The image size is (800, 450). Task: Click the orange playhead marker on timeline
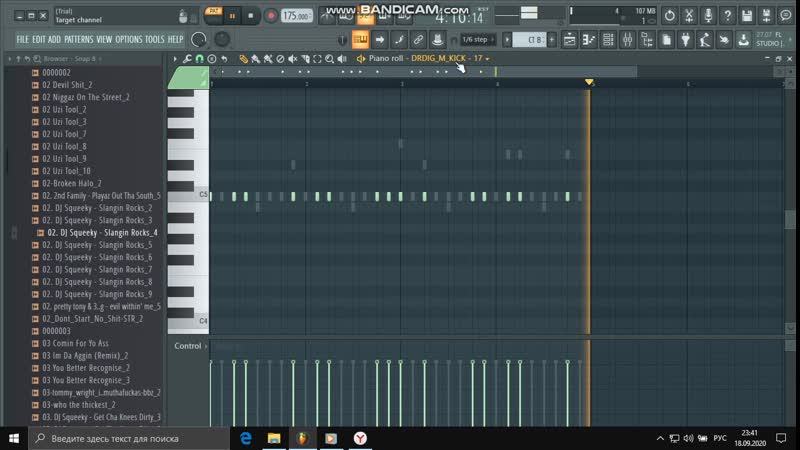click(589, 82)
